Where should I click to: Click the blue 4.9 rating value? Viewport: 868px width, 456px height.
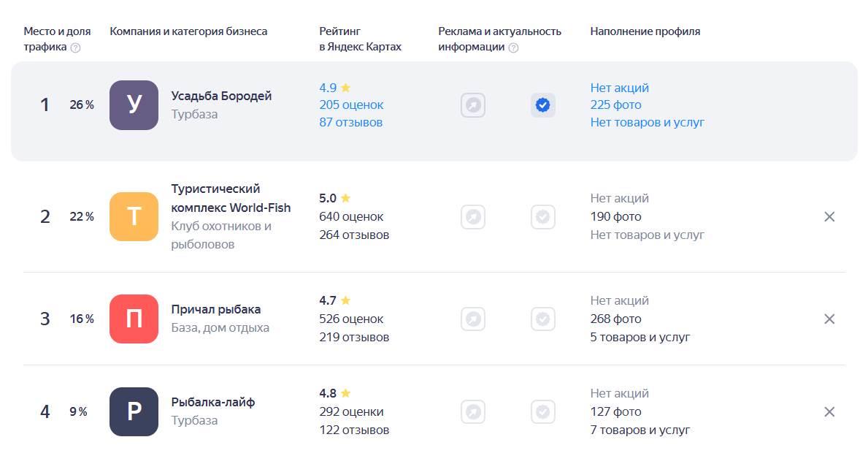(x=329, y=88)
